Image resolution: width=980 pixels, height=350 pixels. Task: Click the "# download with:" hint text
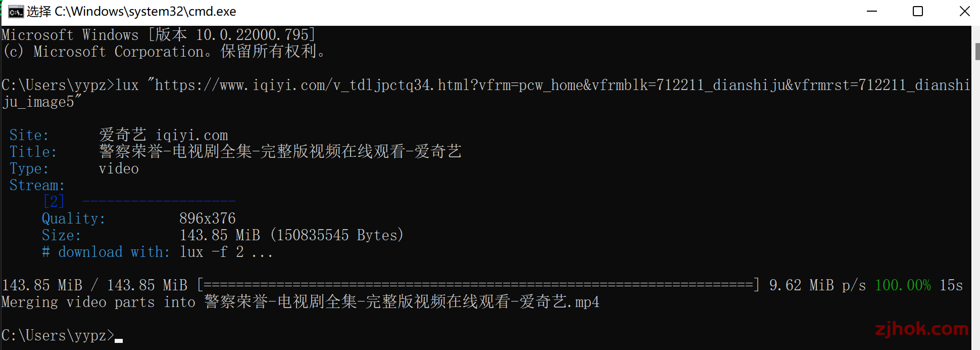(x=106, y=252)
